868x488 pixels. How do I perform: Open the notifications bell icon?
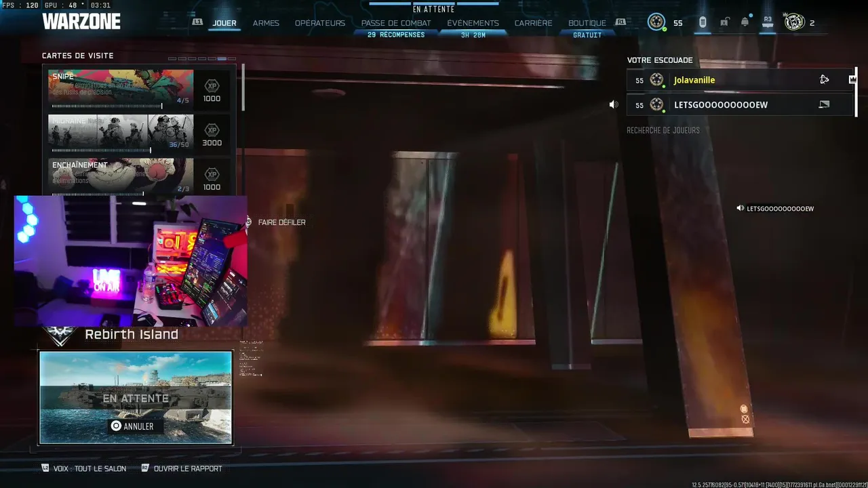point(745,22)
